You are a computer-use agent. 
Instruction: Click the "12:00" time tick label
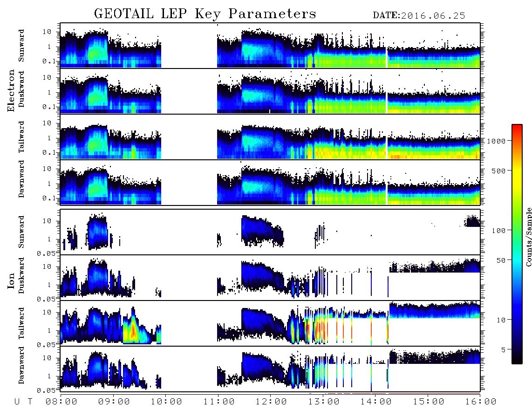pos(271,402)
